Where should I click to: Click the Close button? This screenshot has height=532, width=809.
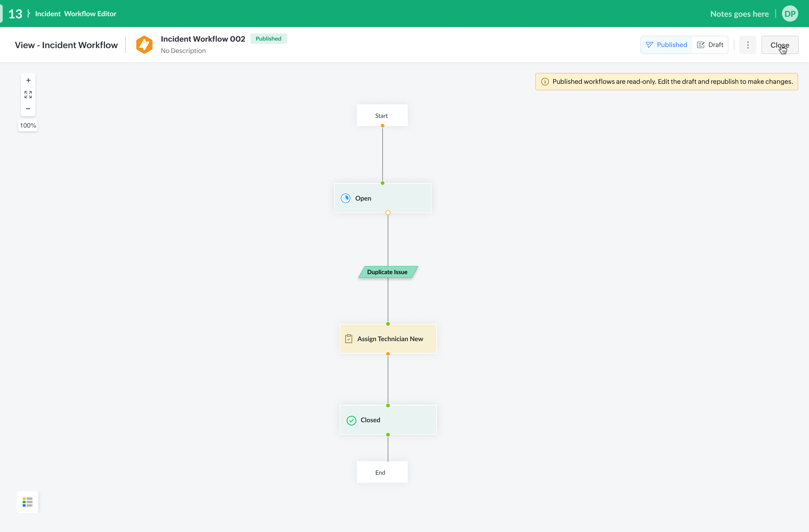[780, 45]
